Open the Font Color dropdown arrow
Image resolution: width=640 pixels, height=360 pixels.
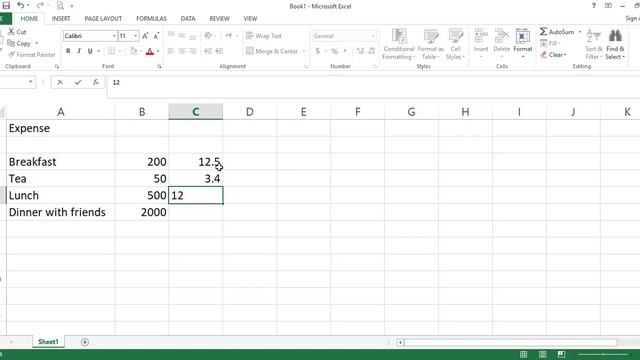coord(158,51)
